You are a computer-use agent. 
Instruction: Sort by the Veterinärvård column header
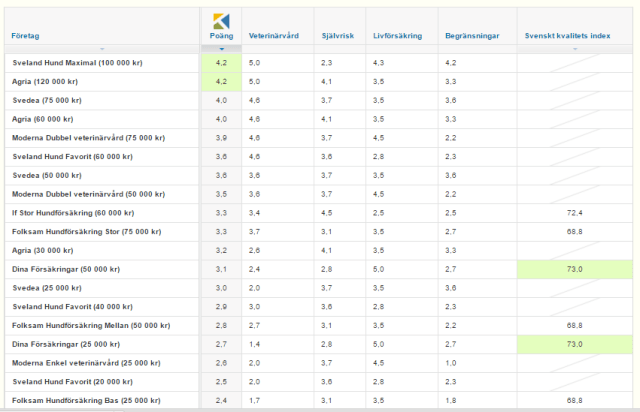pyautogui.click(x=271, y=36)
